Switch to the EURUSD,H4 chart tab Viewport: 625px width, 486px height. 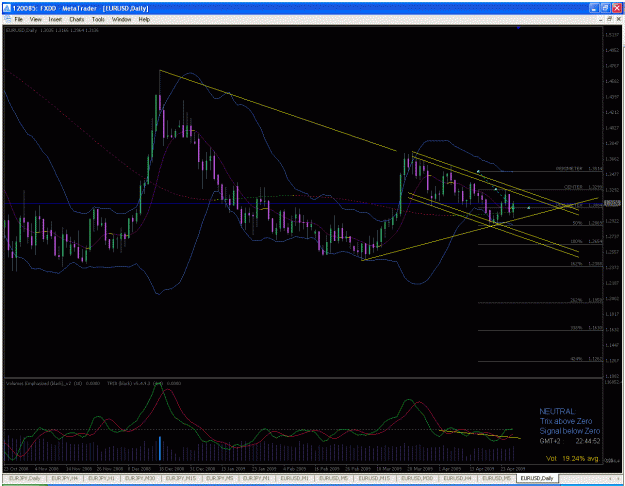click(x=457, y=478)
